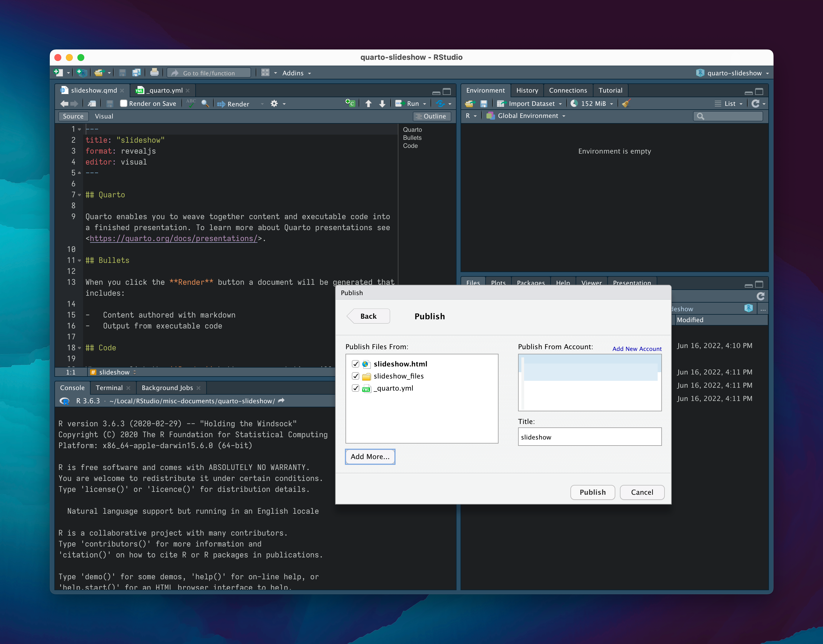Viewport: 823px width, 644px height.
Task: Open a file with the folder toolbar icon
Action: pos(100,72)
